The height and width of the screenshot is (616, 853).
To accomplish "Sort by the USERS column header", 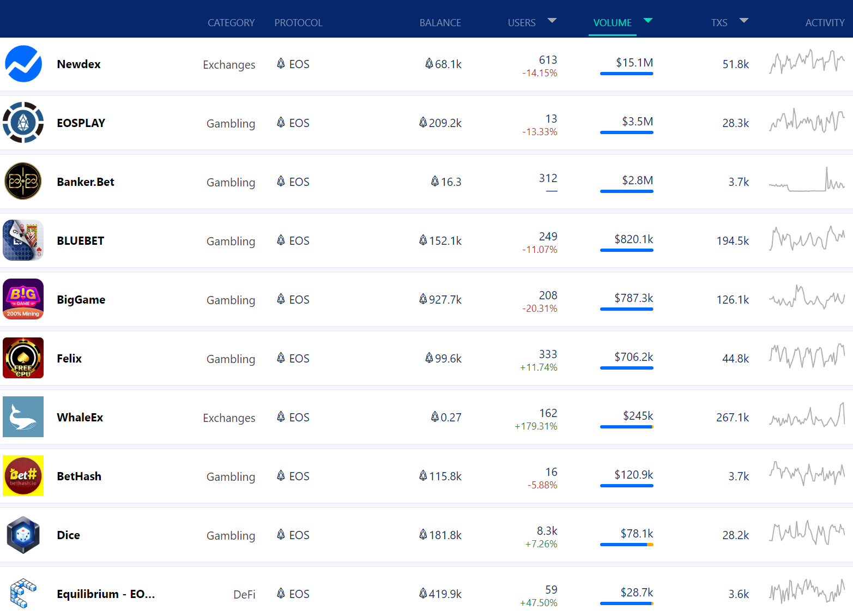I will coord(522,23).
